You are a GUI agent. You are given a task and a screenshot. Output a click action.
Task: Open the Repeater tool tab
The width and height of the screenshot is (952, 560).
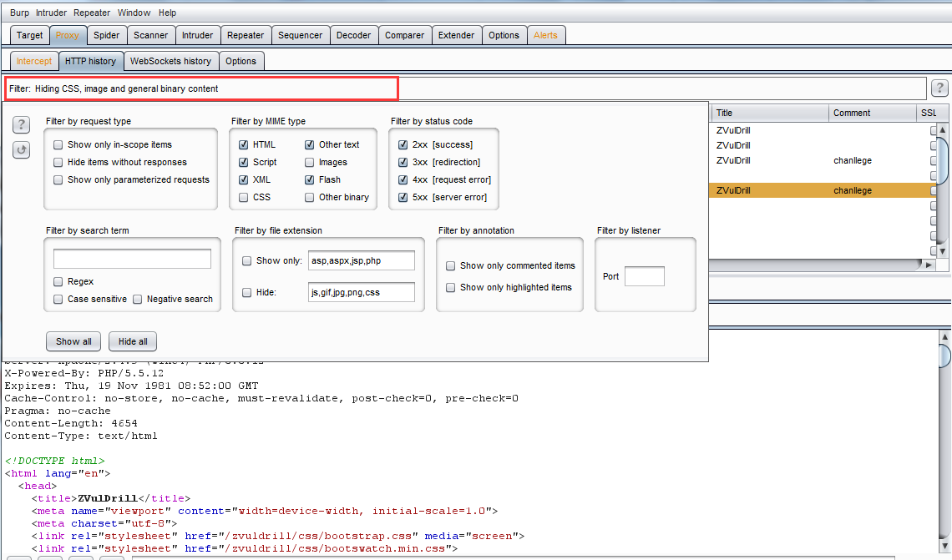(246, 35)
